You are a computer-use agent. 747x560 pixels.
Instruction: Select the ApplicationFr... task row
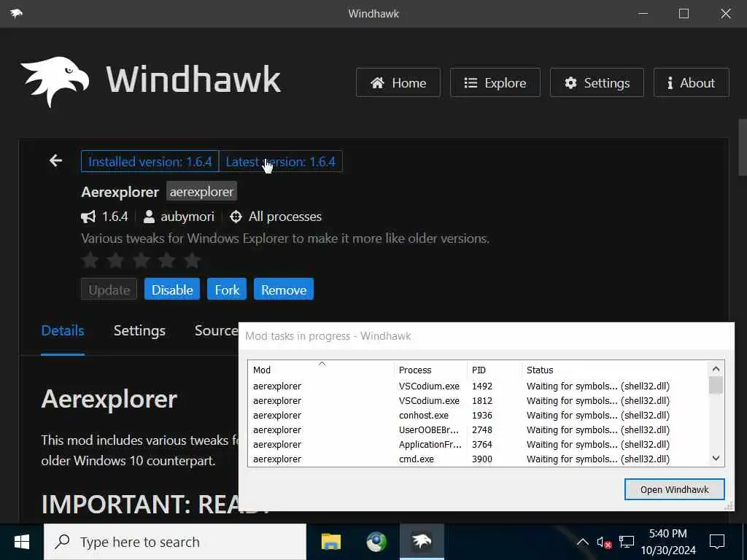[x=479, y=444]
